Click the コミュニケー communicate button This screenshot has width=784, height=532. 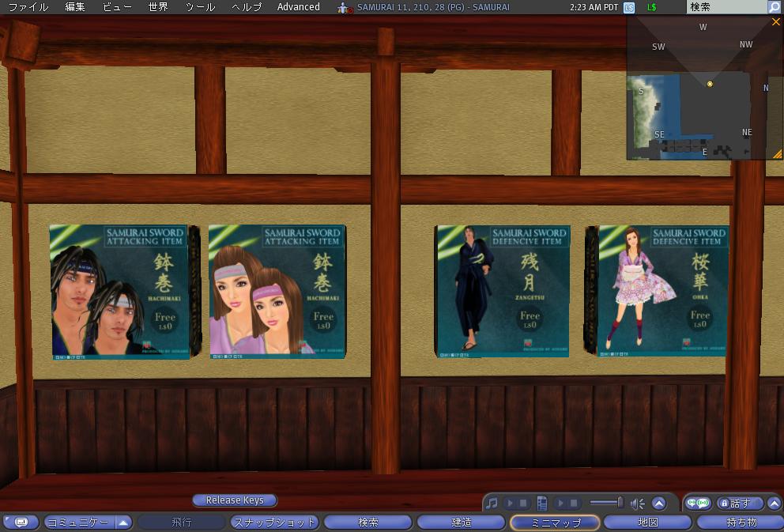pos(80,523)
